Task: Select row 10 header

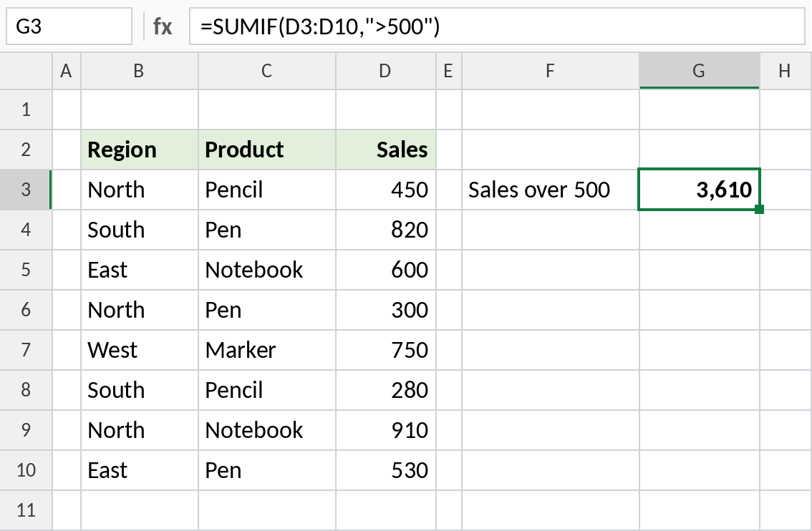Action: point(26,470)
